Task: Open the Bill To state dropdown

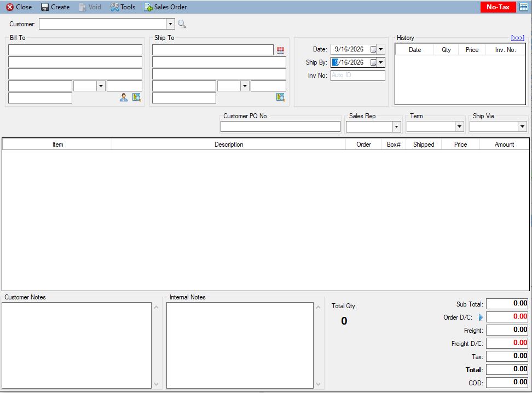Action: [x=101, y=86]
